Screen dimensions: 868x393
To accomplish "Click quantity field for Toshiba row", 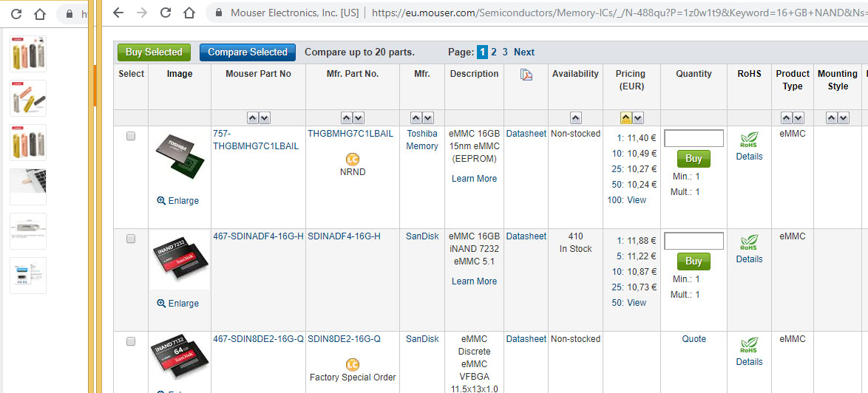I will point(694,138).
